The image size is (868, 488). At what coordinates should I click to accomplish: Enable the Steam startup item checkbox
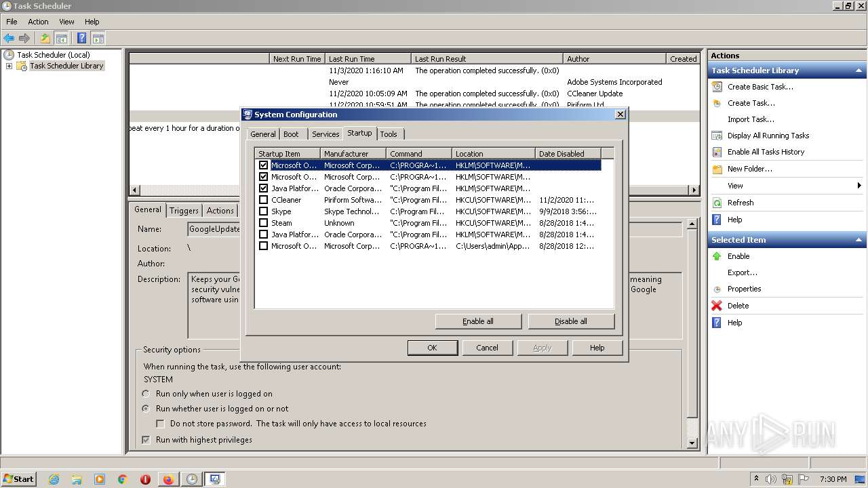tap(264, 223)
